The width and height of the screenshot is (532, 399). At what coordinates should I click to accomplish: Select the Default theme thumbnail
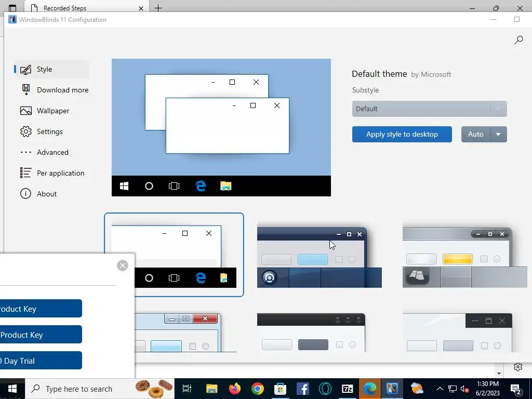(174, 255)
